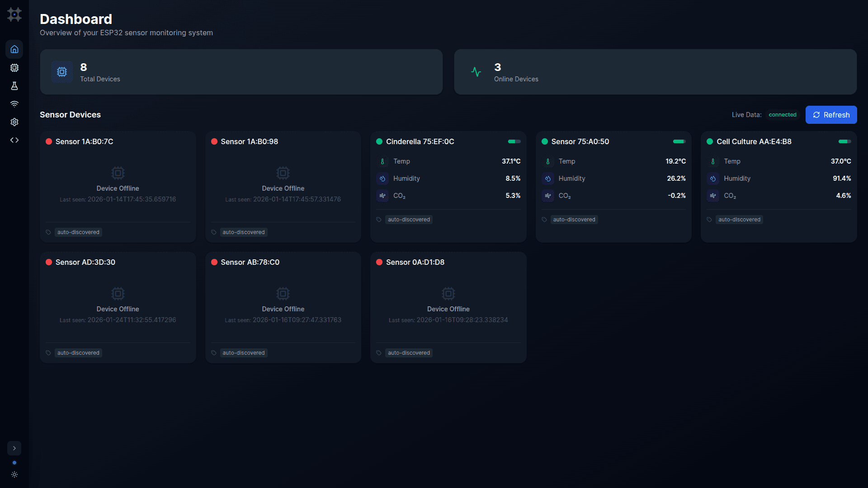Expand the sidebar with chevron arrow
The image size is (868, 488).
click(x=14, y=448)
